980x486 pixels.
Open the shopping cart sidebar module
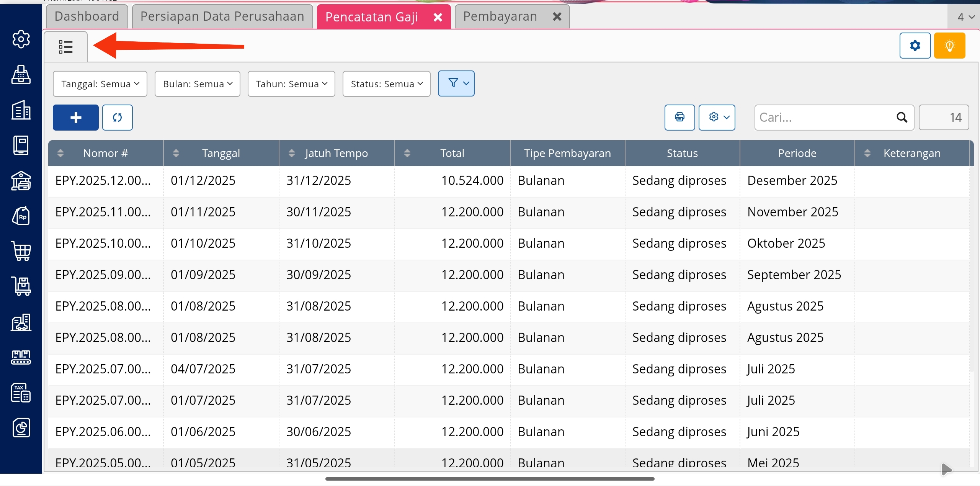pos(21,251)
